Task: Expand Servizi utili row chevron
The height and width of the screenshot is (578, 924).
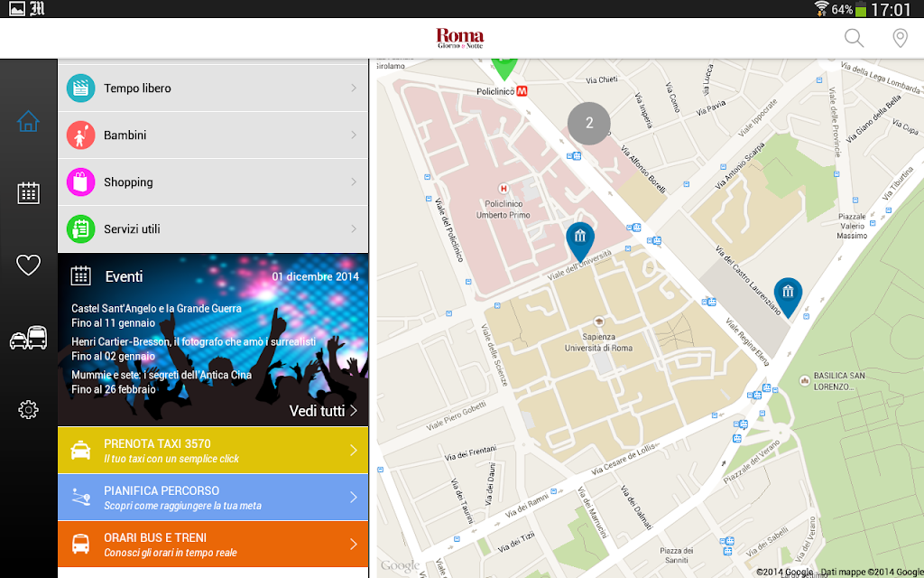Action: [x=354, y=228]
